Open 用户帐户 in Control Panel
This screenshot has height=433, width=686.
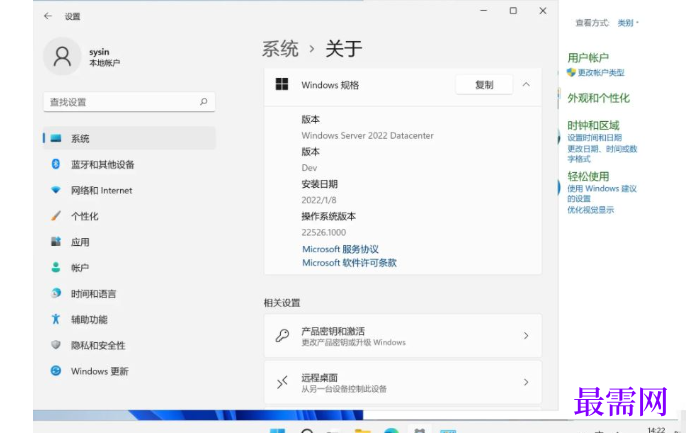coord(588,57)
